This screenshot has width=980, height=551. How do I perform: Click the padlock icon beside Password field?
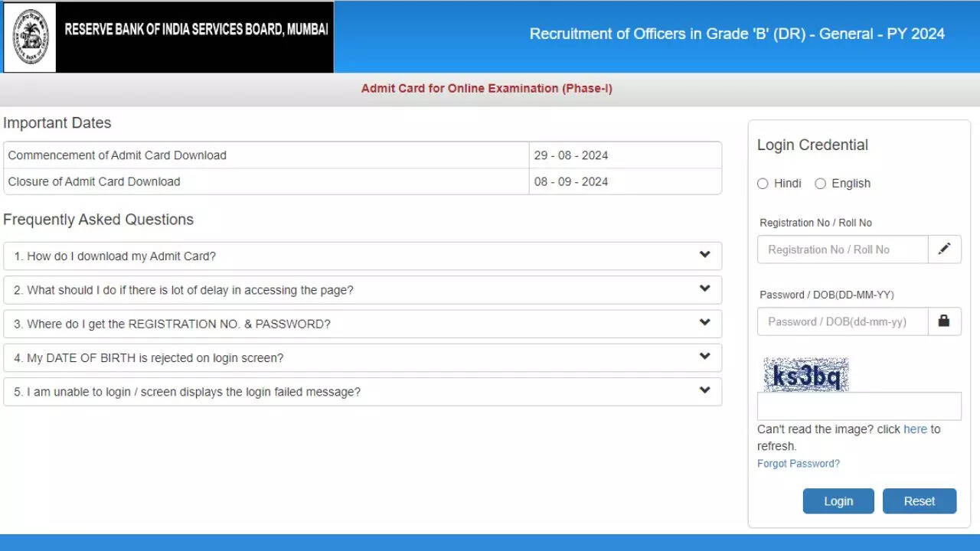944,321
